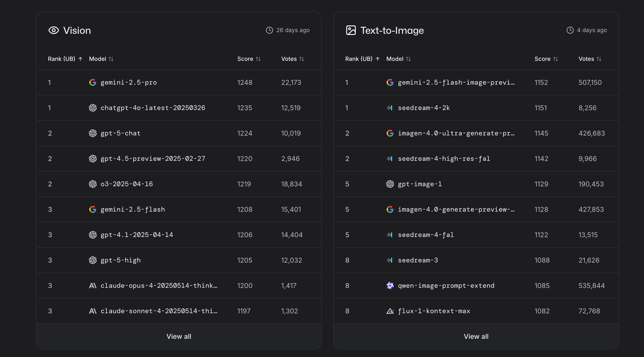
Task: Toggle Rank (UB) sort in Text-to-Image table
Action: (362, 59)
